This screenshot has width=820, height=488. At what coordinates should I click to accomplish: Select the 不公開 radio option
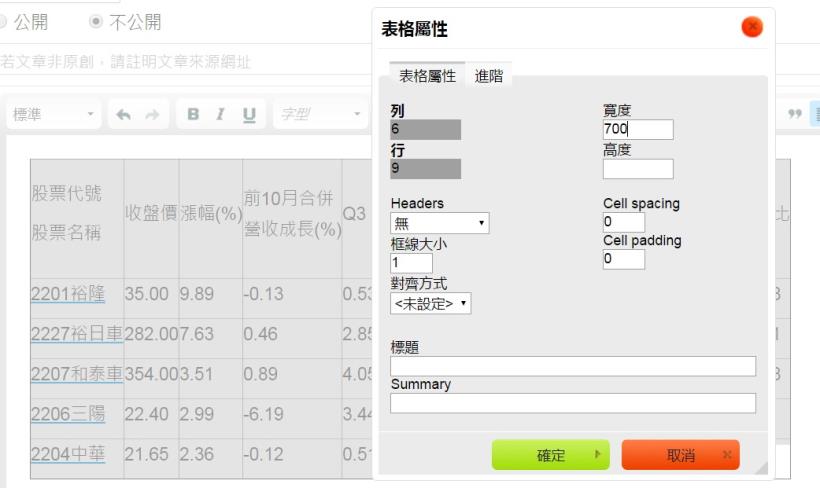(96, 21)
